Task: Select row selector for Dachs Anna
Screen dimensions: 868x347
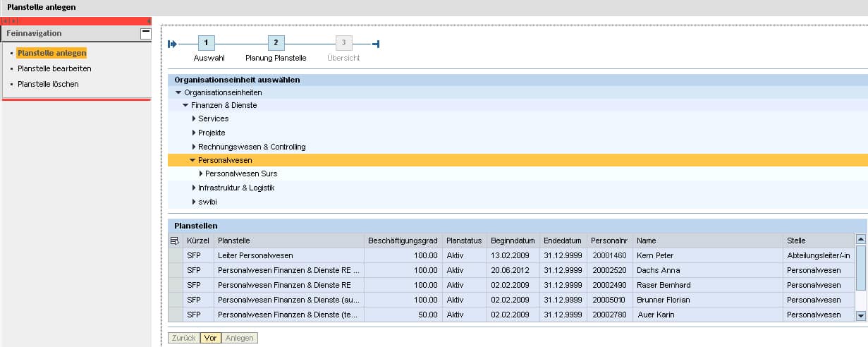Action: pyautogui.click(x=175, y=270)
